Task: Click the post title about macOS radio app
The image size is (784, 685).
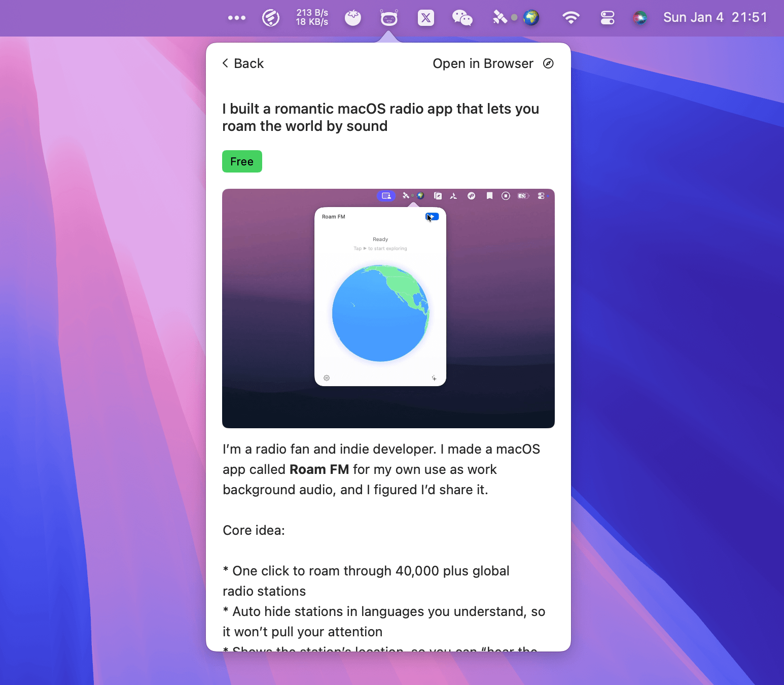Action: coord(380,117)
